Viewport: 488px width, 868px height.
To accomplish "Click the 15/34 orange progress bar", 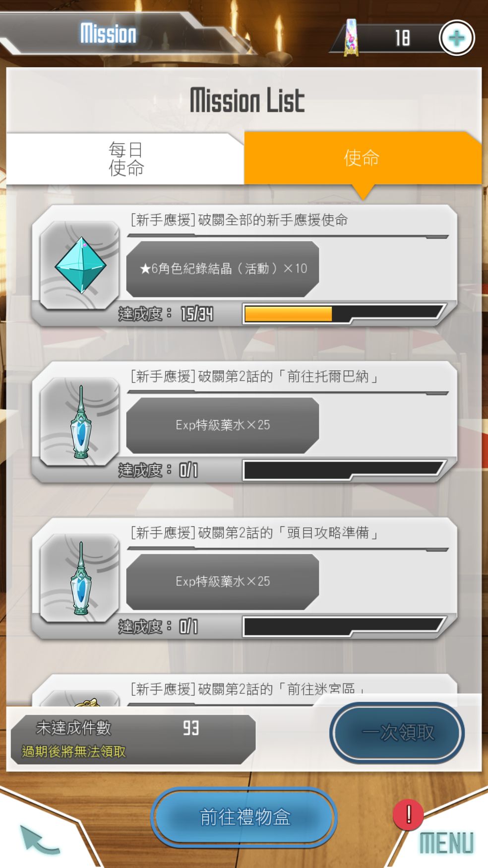I will coord(344,314).
